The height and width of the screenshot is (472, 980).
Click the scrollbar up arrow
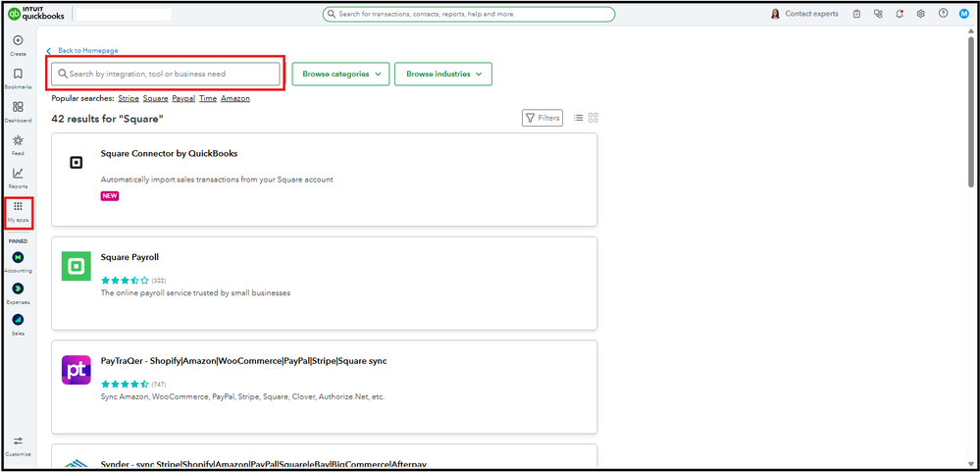point(970,30)
